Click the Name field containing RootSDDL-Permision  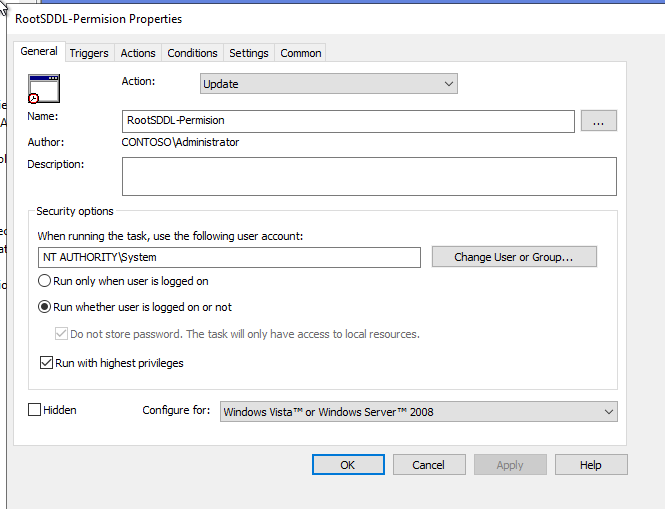[x=348, y=121]
